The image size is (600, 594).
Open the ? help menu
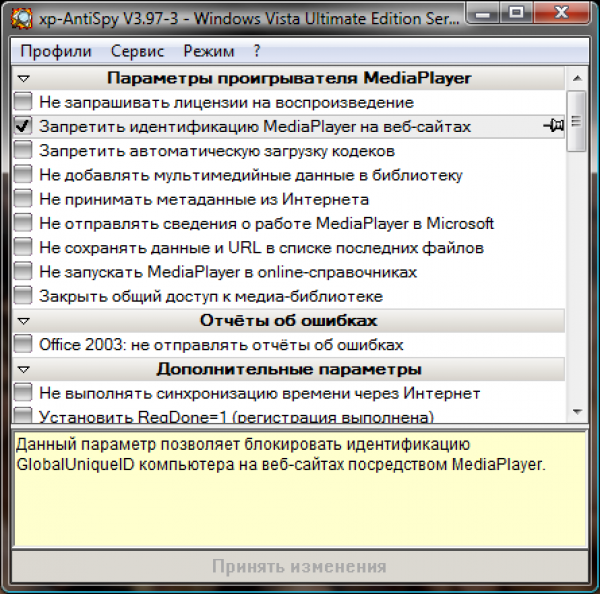point(257,51)
